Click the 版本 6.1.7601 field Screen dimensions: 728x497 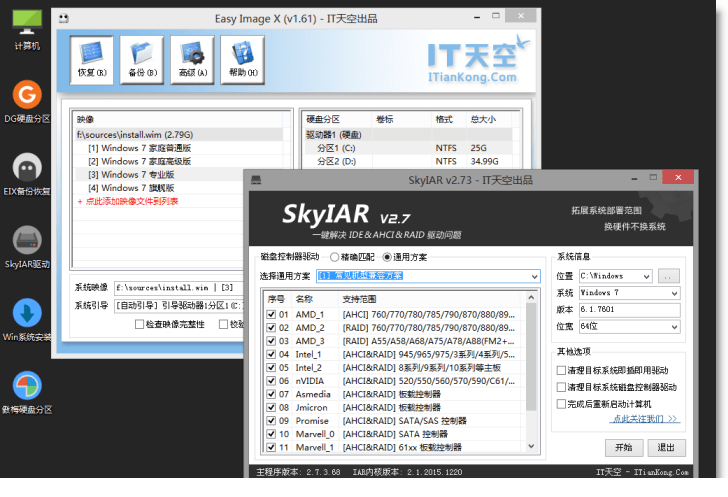click(x=630, y=309)
